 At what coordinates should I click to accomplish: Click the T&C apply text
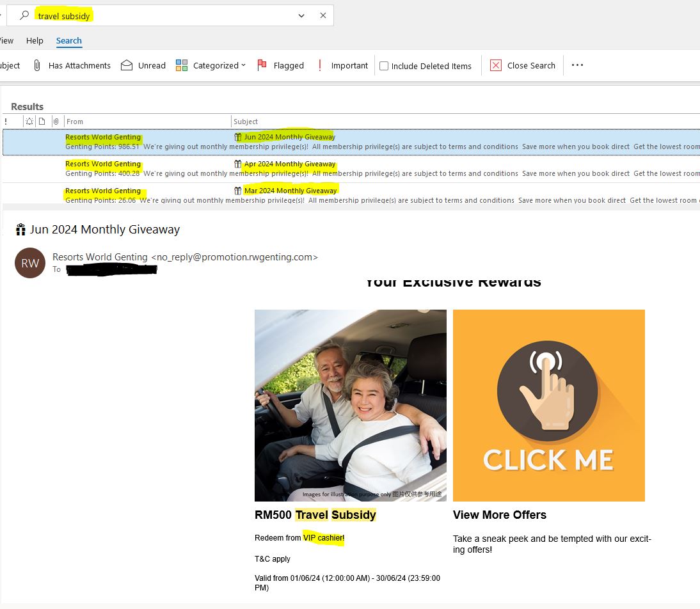(273, 558)
